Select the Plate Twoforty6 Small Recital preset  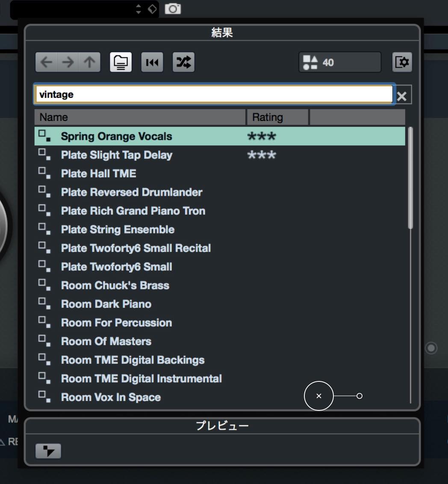(x=220, y=248)
